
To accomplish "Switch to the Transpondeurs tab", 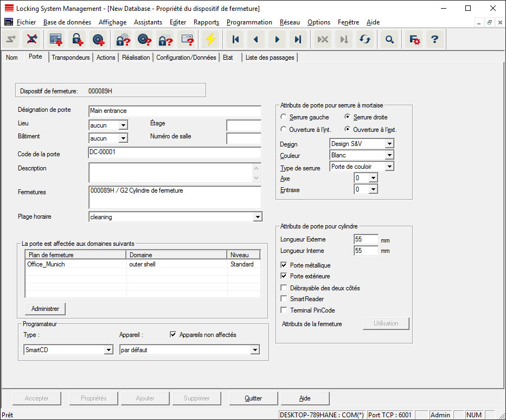I will [71, 58].
